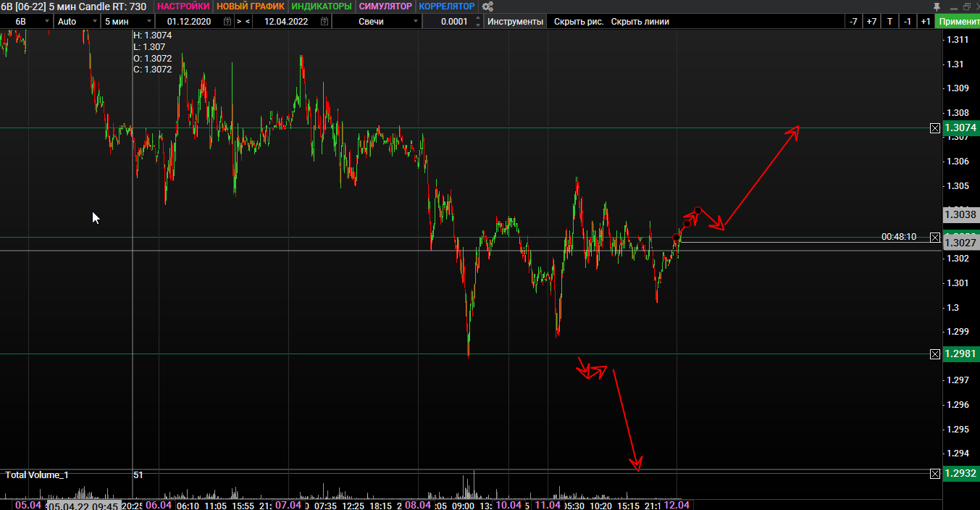Click the volume value 51

[138, 475]
